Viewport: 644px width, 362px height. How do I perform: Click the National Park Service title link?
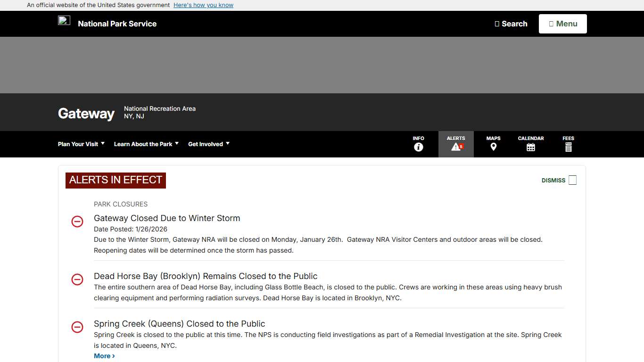click(117, 24)
